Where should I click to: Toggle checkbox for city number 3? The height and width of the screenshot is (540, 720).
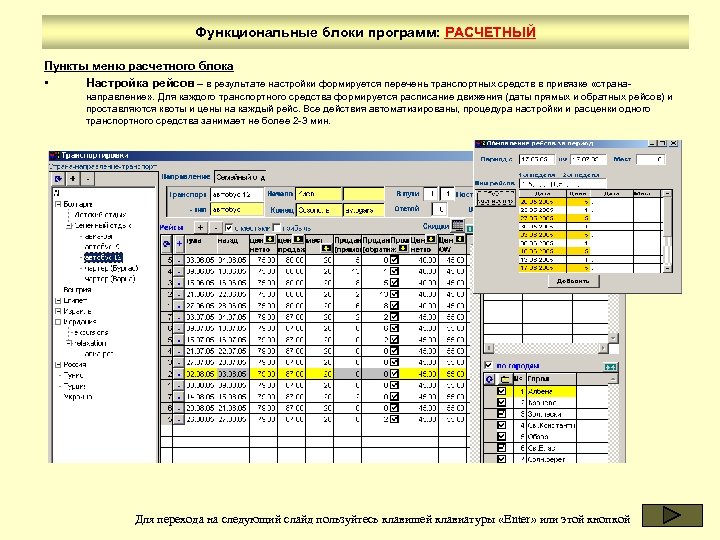(x=501, y=414)
